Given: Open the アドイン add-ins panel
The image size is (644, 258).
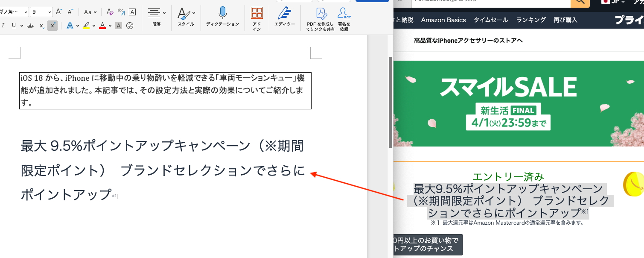Looking at the screenshot, I should click(257, 19).
